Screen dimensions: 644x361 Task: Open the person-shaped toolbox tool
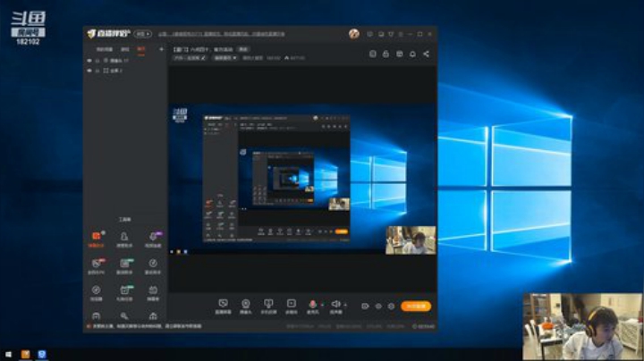(124, 239)
